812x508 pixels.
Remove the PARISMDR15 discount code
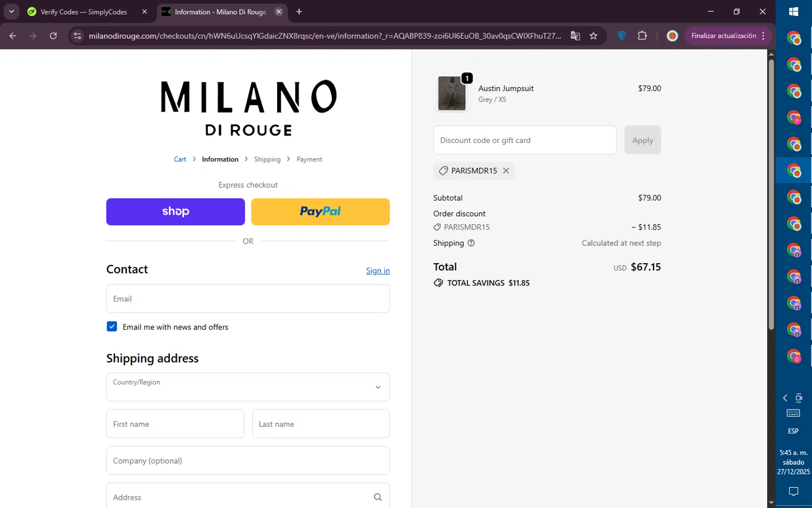(506, 171)
